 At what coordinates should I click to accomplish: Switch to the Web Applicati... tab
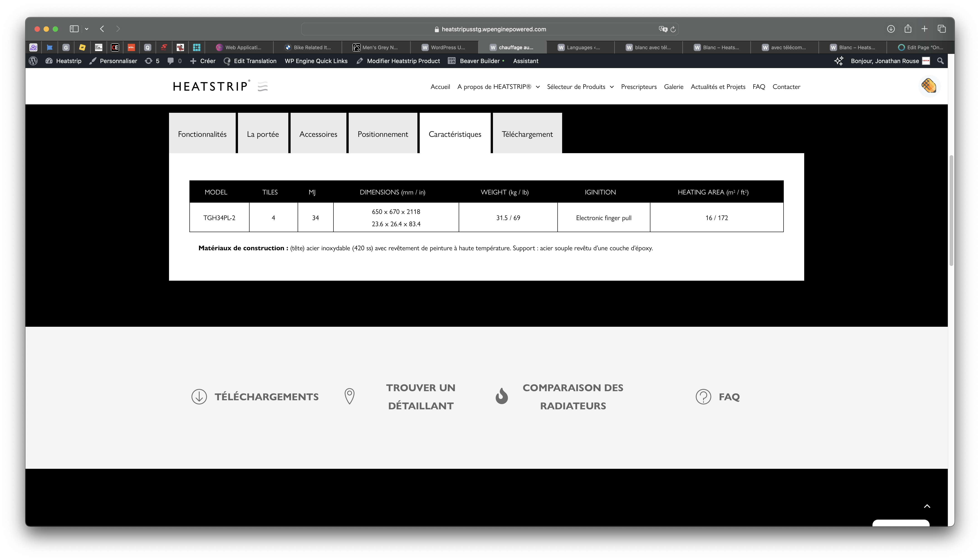point(239,47)
